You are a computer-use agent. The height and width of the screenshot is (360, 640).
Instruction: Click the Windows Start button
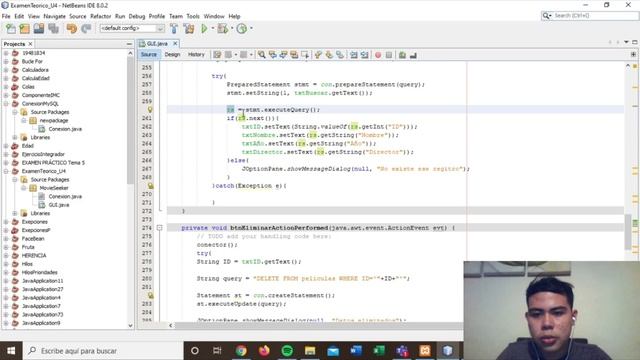11,351
